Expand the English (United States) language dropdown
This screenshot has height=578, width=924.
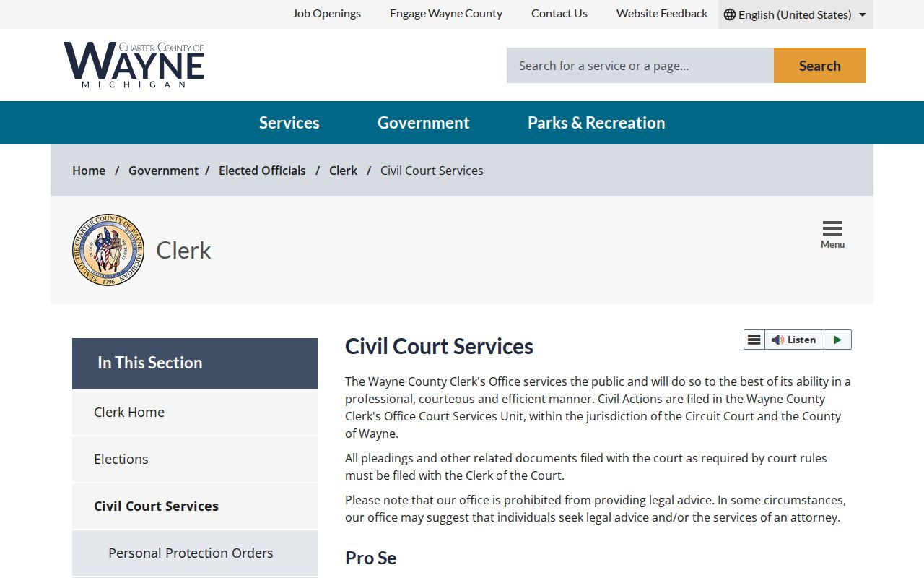click(796, 14)
